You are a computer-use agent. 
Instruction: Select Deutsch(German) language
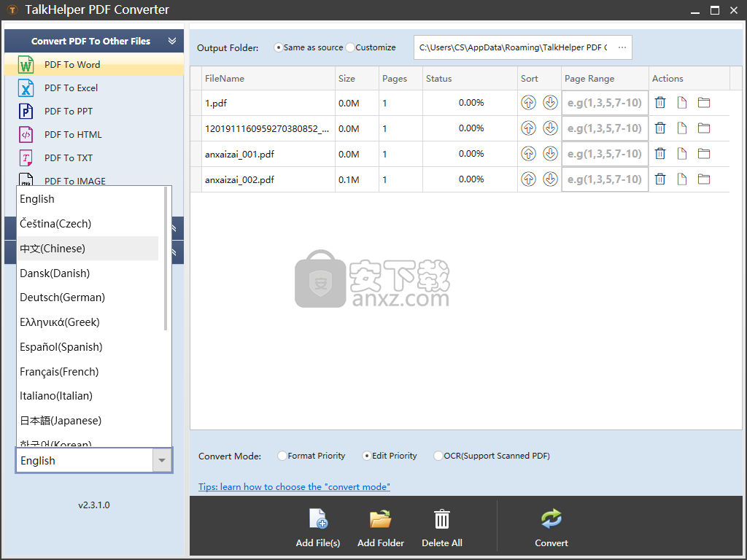click(x=88, y=297)
